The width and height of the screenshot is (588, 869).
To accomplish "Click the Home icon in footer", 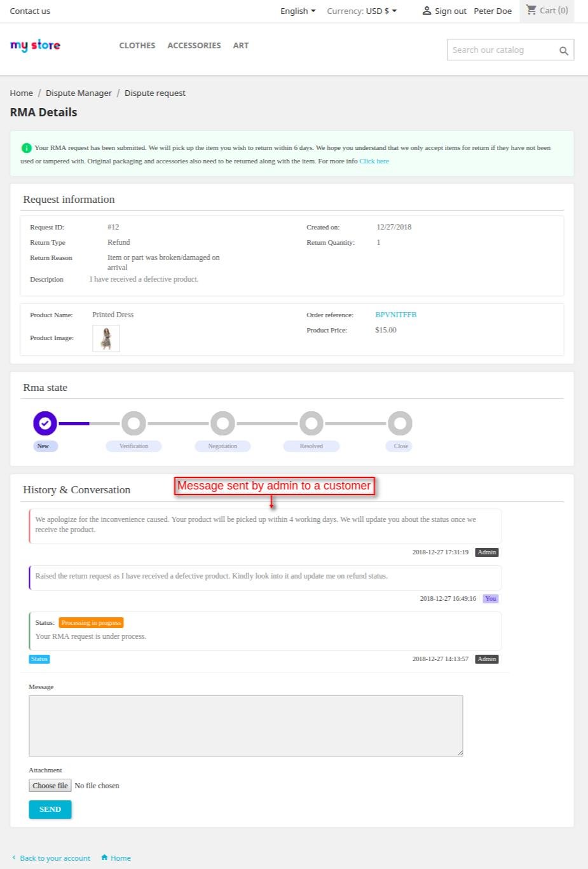I will tap(104, 858).
